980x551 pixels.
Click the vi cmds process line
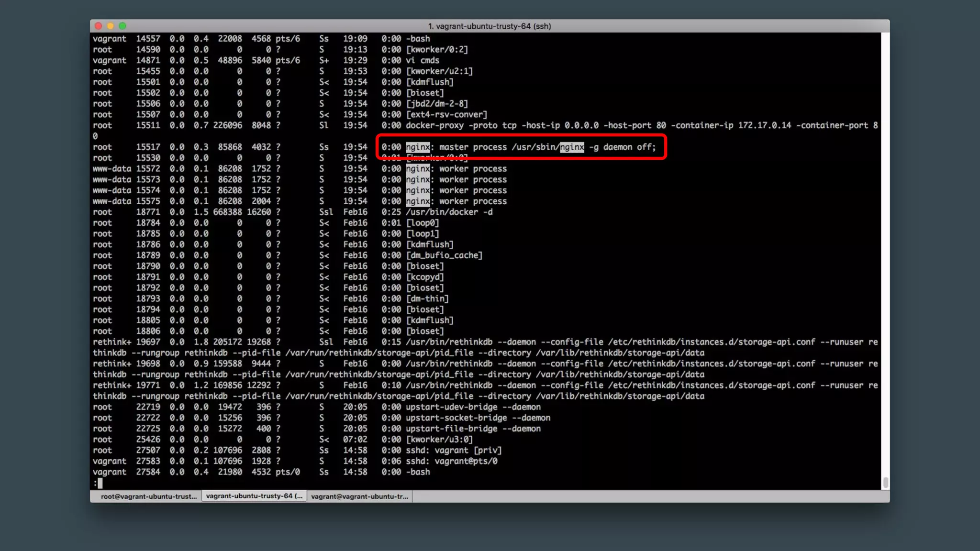(422, 60)
